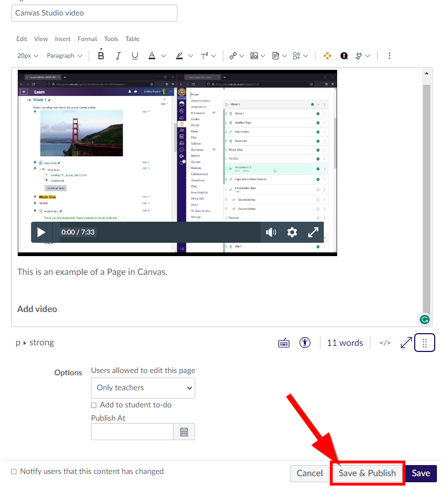Click the page title field Canvas Studio video
Screen dimensions: 448x490
pos(94,13)
